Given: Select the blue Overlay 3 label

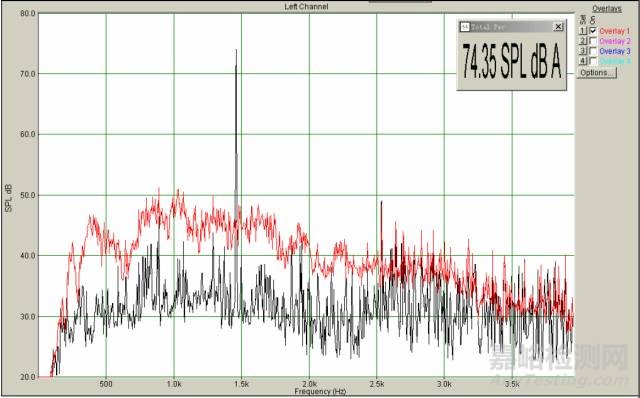Looking at the screenshot, I should tap(615, 51).
